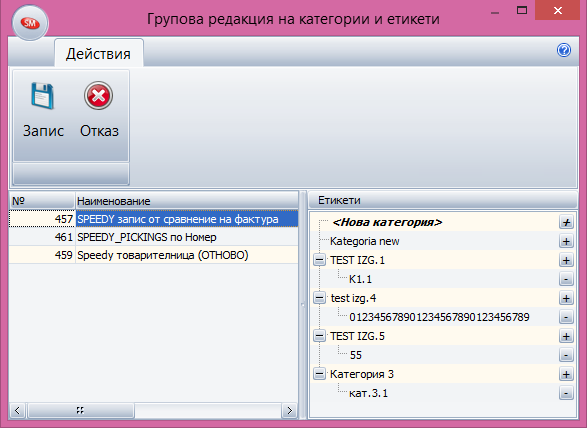Screen dimensions: 587x428
Task: Click plus button beside TEST IZG.5
Action: (x=566, y=336)
